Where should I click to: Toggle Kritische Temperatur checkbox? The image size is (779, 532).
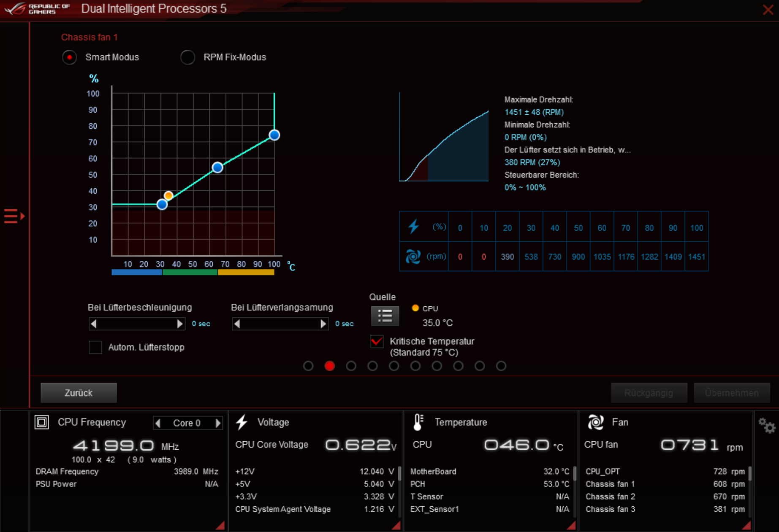point(377,341)
